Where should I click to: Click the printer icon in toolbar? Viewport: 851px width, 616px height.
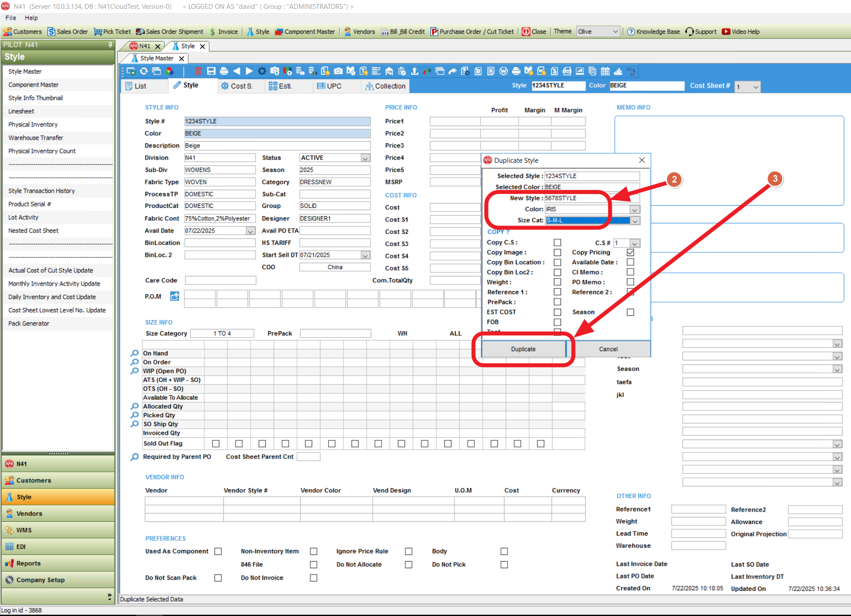[x=224, y=71]
